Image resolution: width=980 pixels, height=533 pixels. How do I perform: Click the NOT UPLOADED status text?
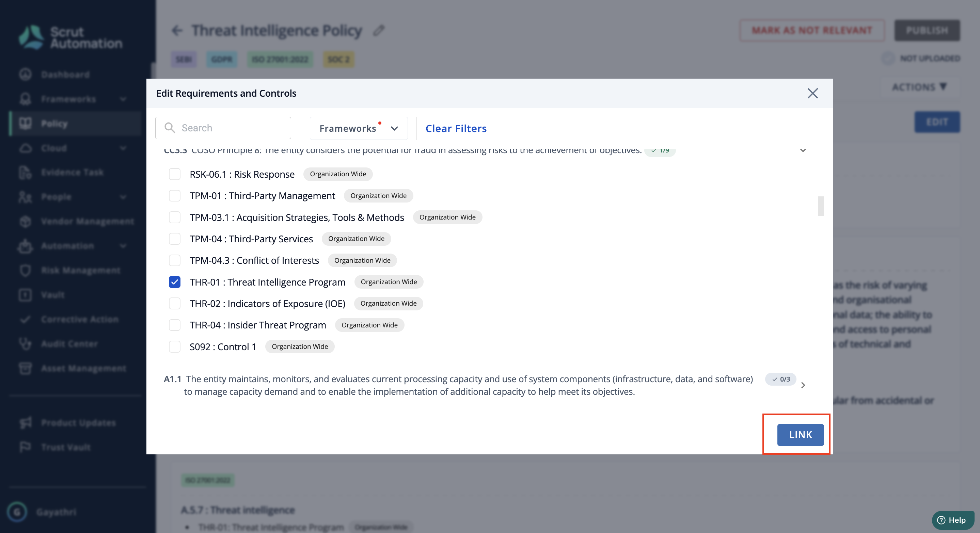930,58
